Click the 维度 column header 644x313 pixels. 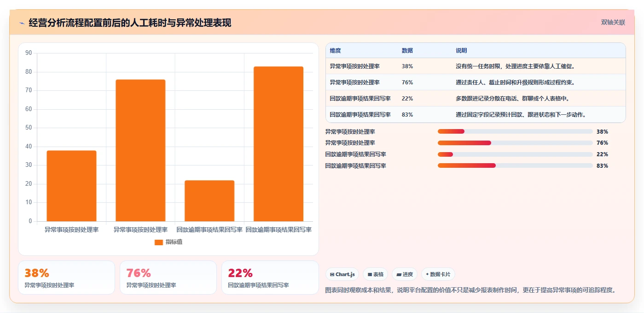pos(336,51)
